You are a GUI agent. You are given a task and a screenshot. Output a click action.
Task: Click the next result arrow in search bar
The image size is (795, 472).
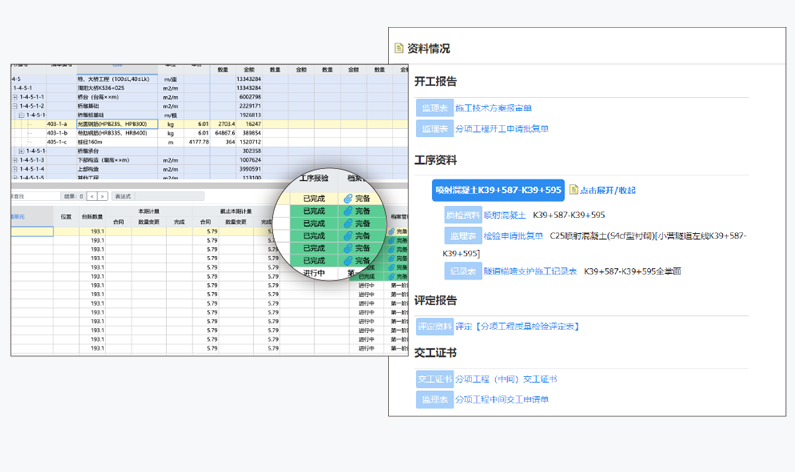tap(101, 197)
